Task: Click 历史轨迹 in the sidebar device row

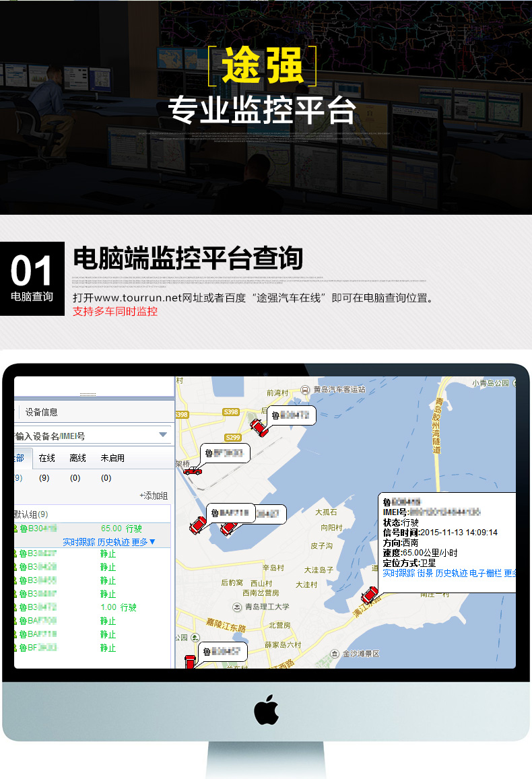Action: (113, 542)
